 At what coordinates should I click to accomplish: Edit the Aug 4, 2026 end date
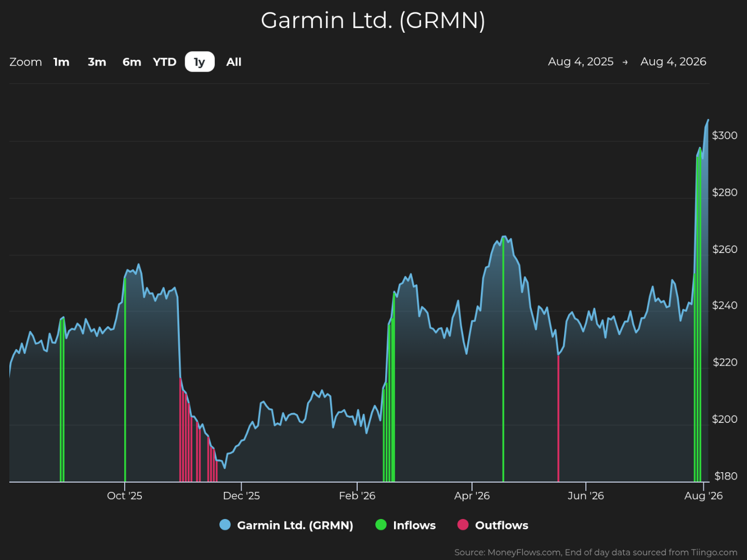(x=673, y=62)
